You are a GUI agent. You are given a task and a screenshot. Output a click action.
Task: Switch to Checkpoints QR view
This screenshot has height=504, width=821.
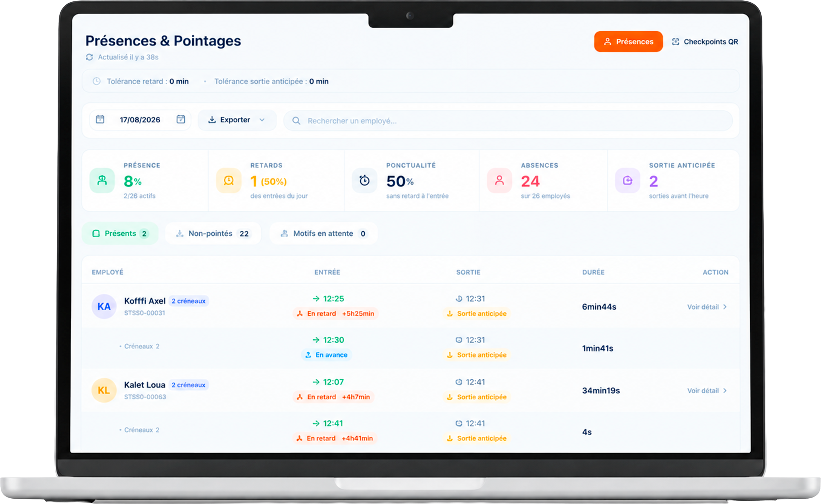705,42
